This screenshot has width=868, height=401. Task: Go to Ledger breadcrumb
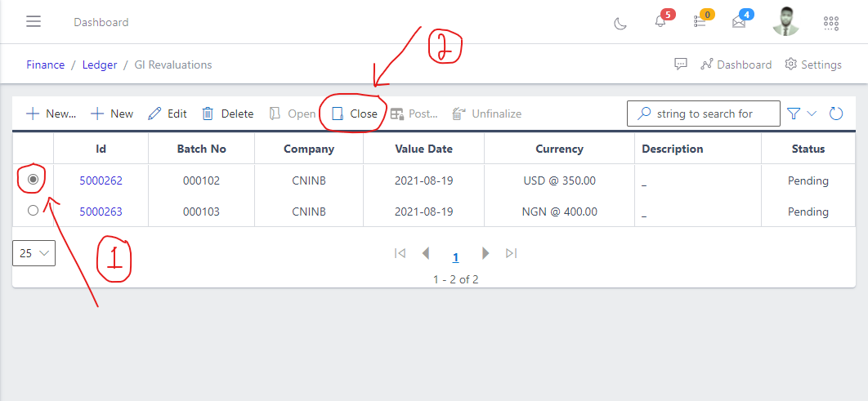[100, 65]
